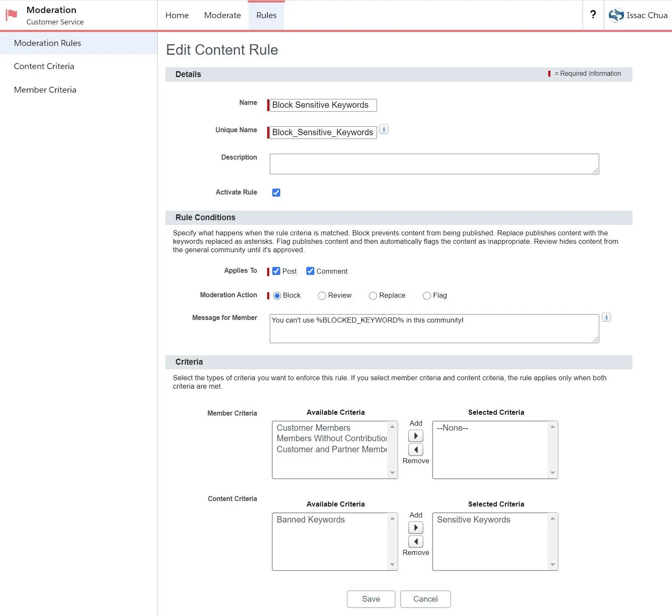Select Members Without Contribution criteria
Screen dimensions: 672x616
pos(332,438)
